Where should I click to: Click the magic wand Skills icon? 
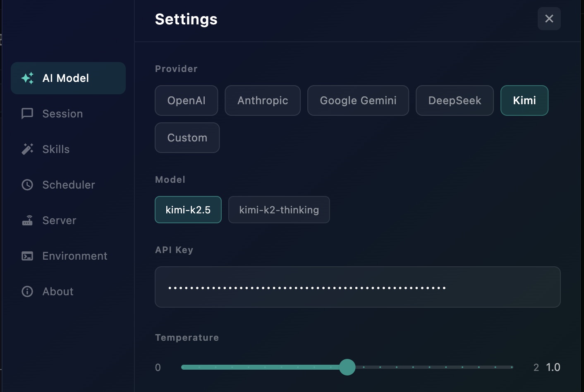tap(27, 149)
